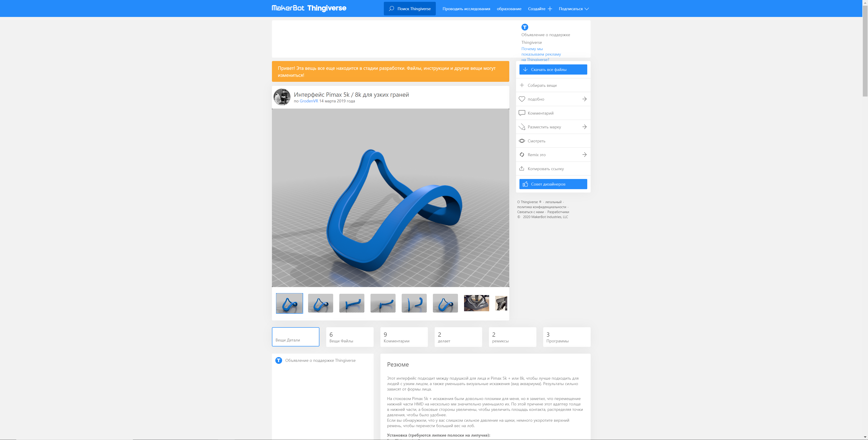Image resolution: width=868 pixels, height=440 pixels.
Task: Click the Комментарий sidebar action
Action: [x=553, y=113]
